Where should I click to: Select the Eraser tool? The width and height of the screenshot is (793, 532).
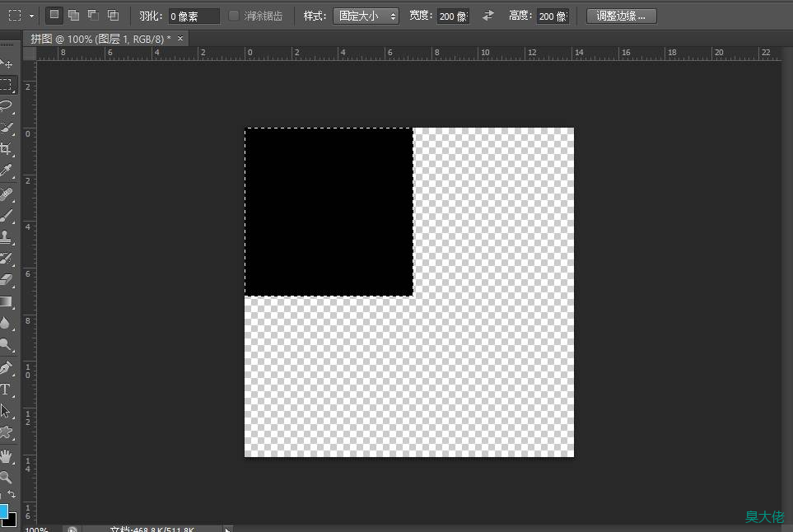tap(7, 280)
